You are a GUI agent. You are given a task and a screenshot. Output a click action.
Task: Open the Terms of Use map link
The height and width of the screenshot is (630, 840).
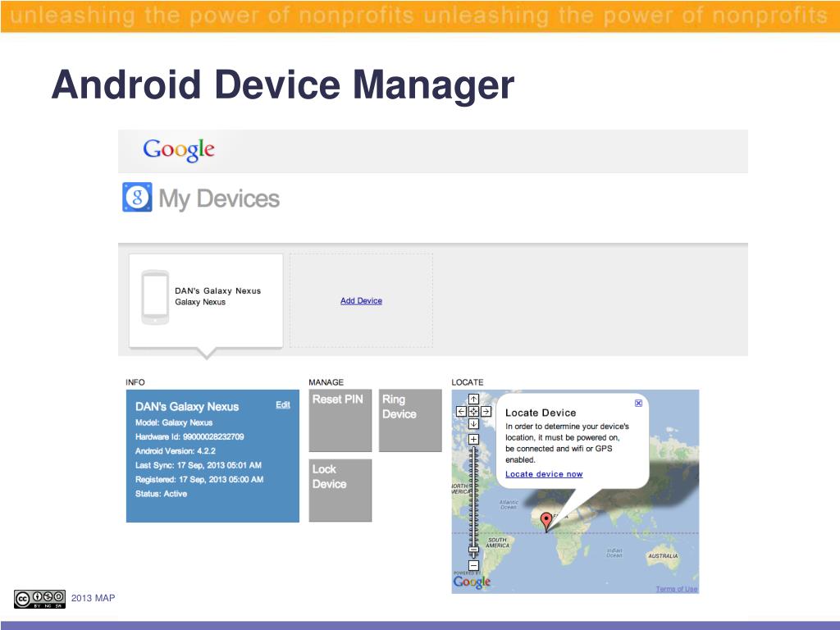676,589
